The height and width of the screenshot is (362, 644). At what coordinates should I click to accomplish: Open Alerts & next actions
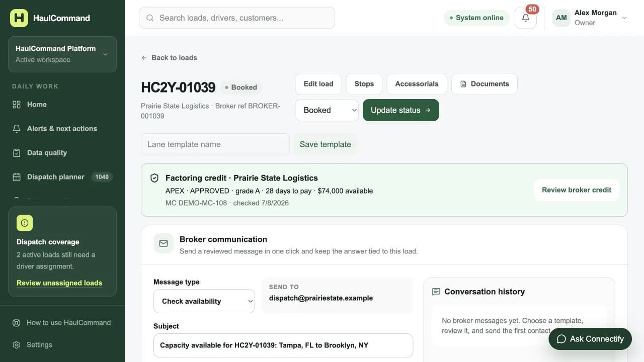62,129
